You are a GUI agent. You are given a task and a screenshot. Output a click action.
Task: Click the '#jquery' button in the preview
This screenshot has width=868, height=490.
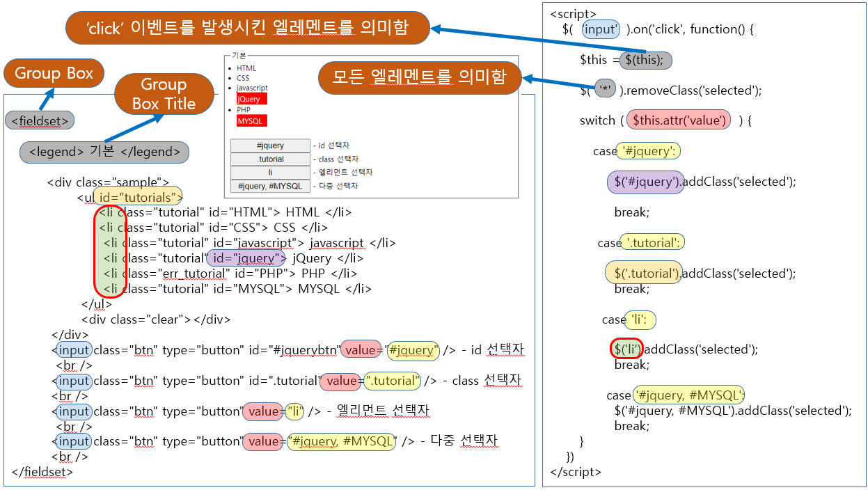pyautogui.click(x=270, y=145)
